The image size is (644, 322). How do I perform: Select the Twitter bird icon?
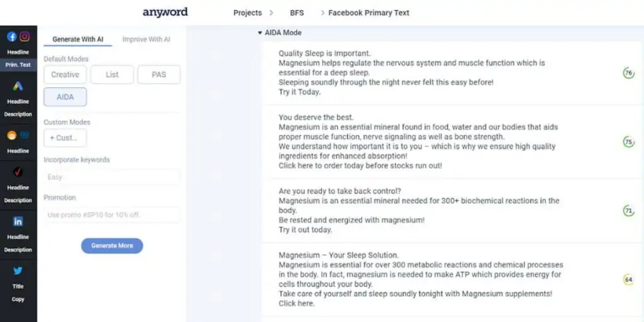(x=18, y=270)
